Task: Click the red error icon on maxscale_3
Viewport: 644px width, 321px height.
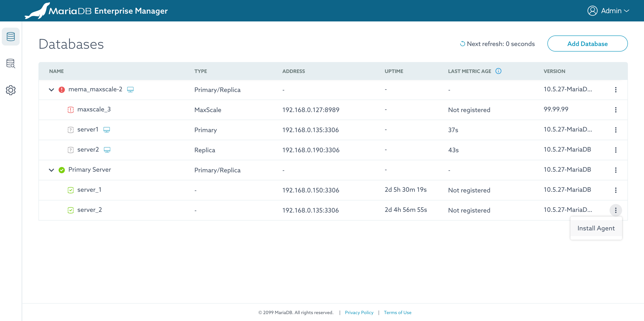Action: (70, 110)
